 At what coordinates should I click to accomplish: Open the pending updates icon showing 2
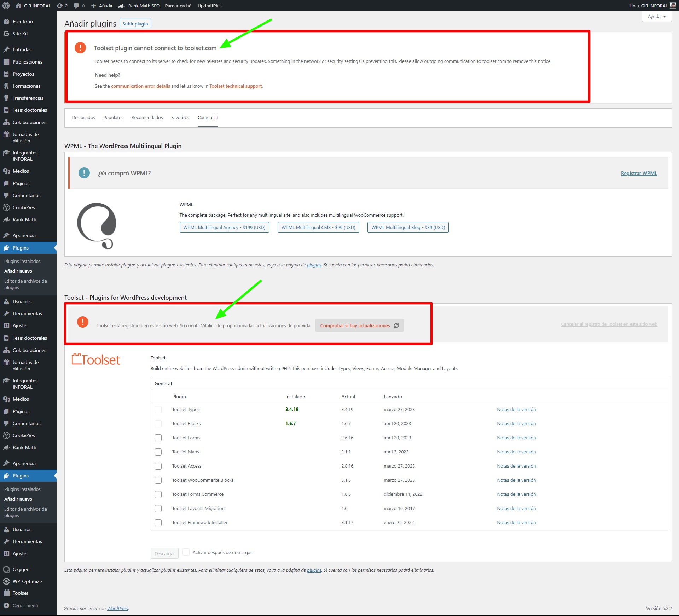click(x=59, y=6)
